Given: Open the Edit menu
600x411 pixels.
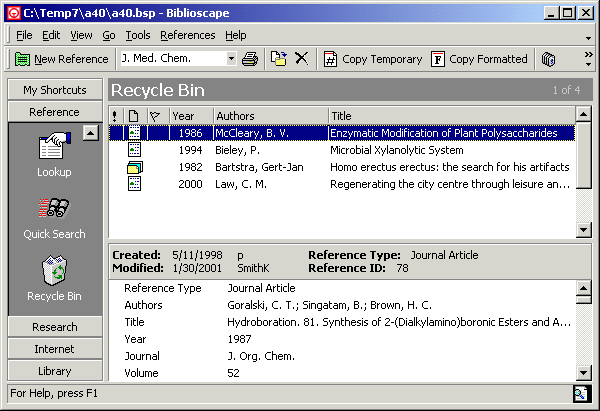Looking at the screenshot, I should pyautogui.click(x=51, y=35).
